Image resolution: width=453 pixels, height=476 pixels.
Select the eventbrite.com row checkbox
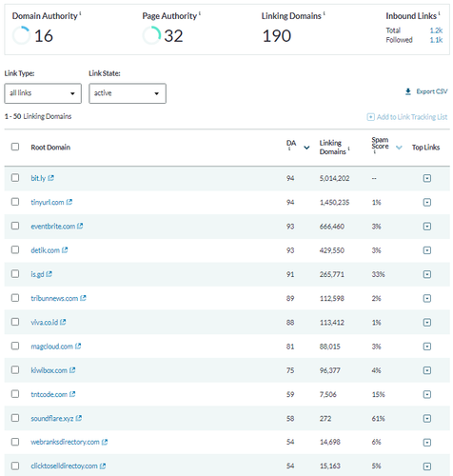[x=15, y=226]
